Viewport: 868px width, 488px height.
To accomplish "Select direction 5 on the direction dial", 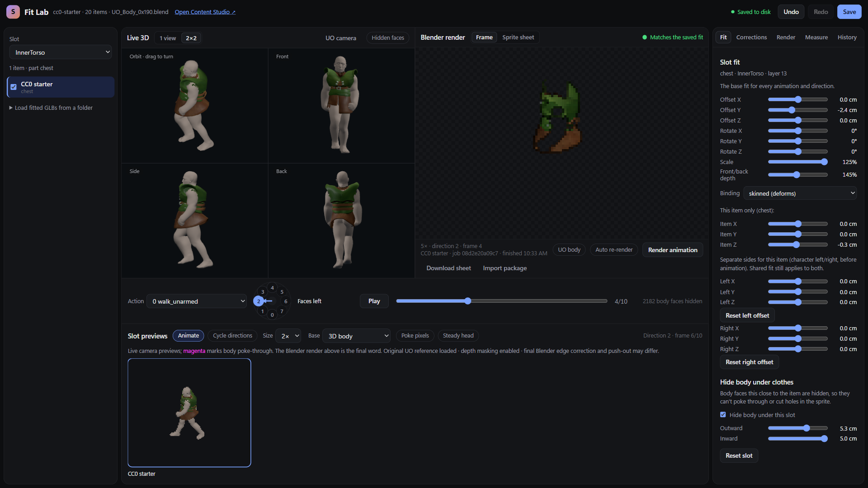I will pos(282,292).
